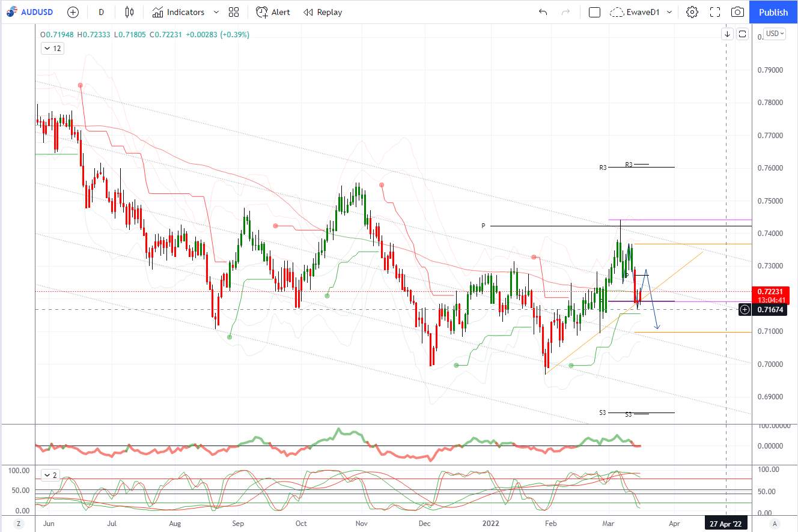Open chart settings gear

pyautogui.click(x=692, y=12)
